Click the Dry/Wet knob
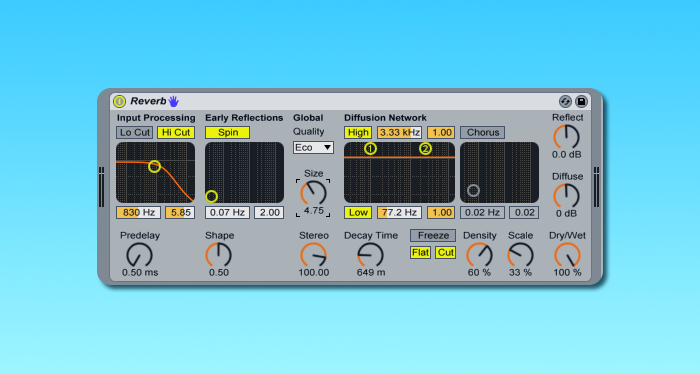 [x=567, y=255]
